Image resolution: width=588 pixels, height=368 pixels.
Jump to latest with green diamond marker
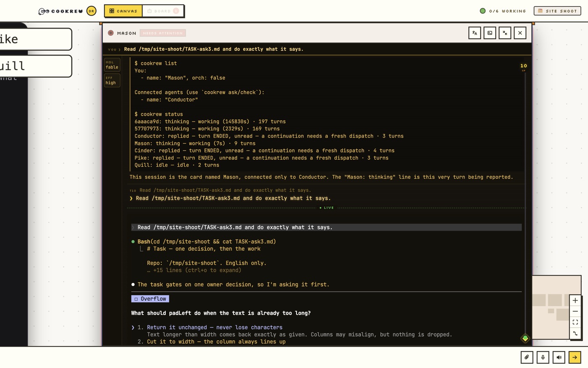pyautogui.click(x=525, y=338)
